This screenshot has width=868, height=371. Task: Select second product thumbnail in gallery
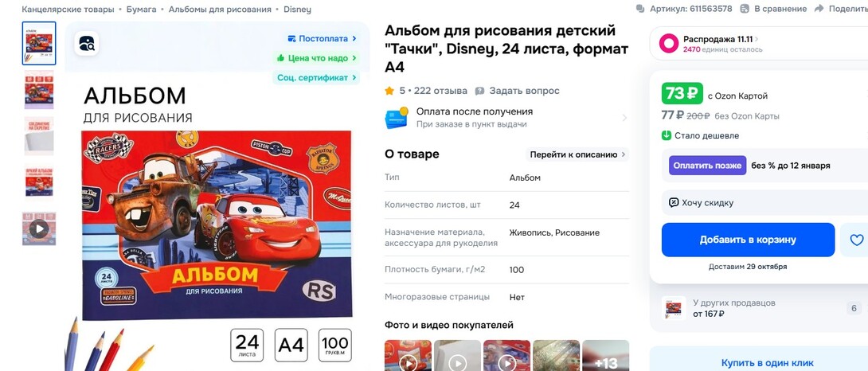tap(39, 89)
